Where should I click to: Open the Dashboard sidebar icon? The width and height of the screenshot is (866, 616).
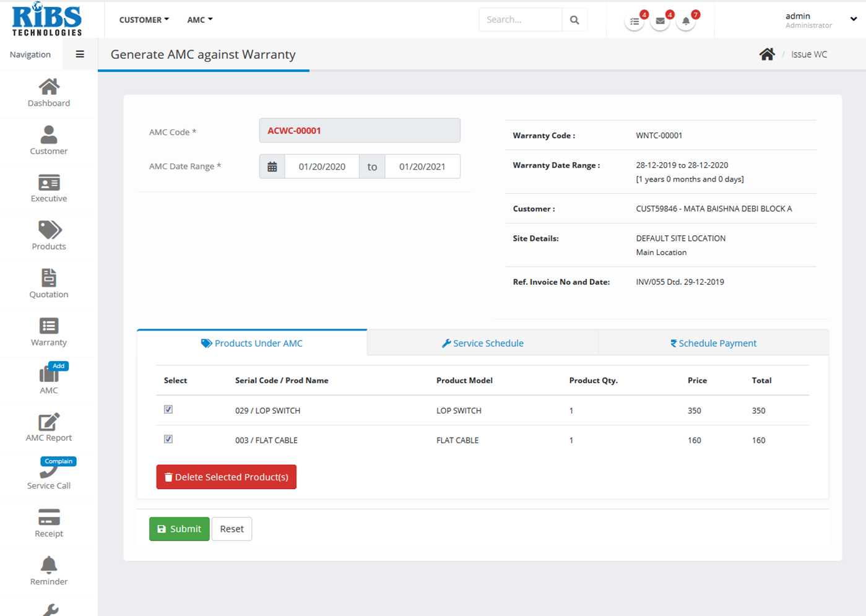click(x=49, y=87)
